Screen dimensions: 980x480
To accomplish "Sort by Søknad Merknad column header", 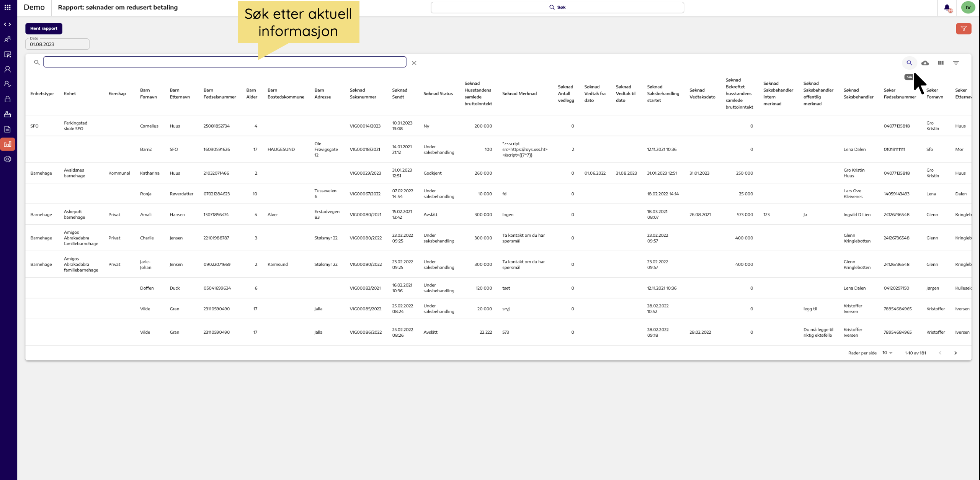I will pos(519,93).
